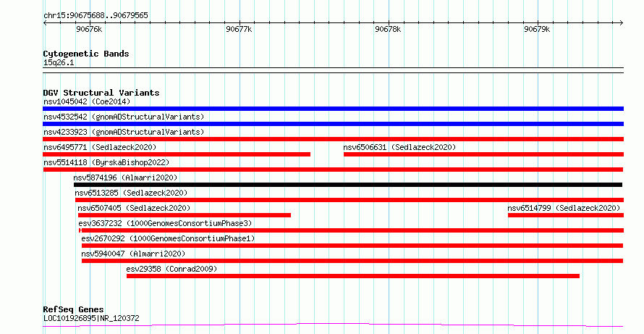Viewport: 644px width, 334px height.
Task: Click the red bar under esv29358
Action: (353, 276)
